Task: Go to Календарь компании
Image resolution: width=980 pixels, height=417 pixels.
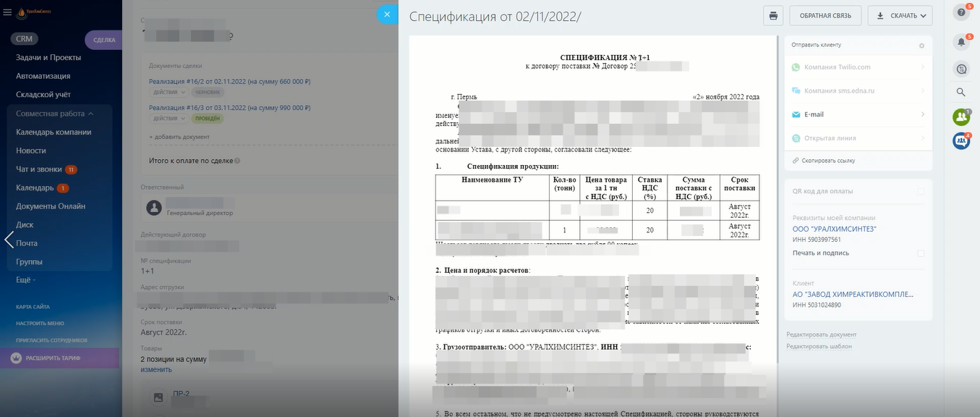Action: tap(54, 132)
